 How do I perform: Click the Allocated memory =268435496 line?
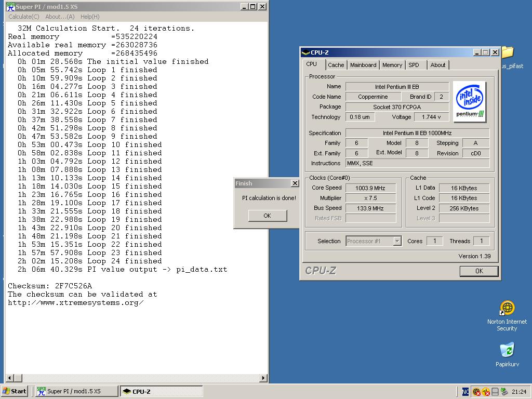(x=83, y=54)
